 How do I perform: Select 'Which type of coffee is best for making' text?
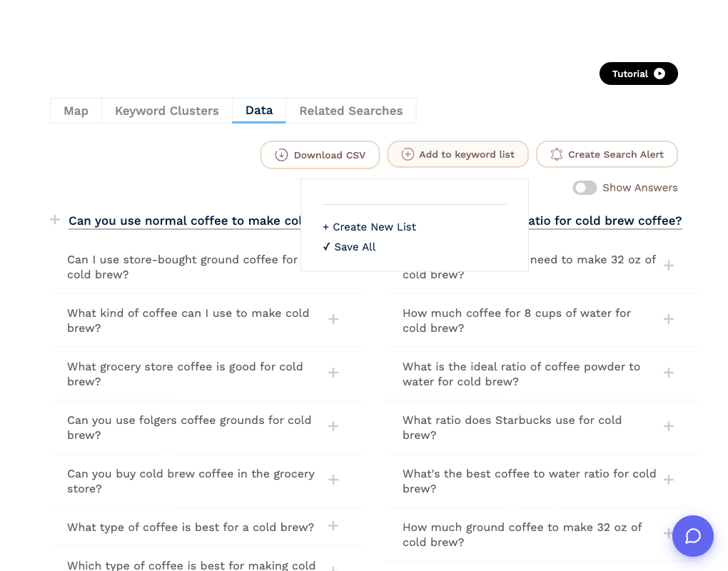point(191,565)
